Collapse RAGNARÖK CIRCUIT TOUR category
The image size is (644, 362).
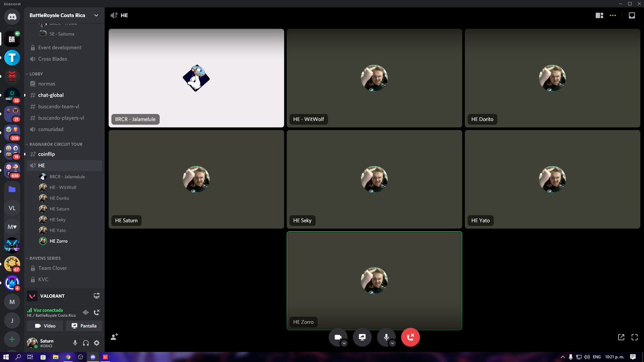(56, 144)
